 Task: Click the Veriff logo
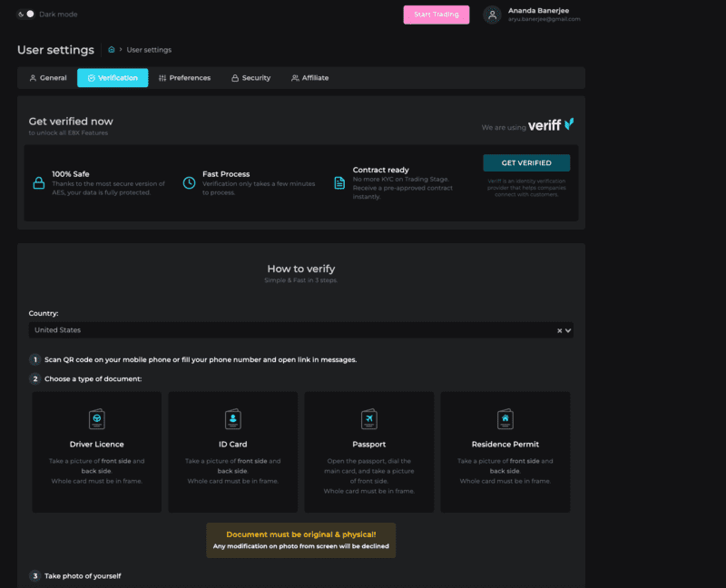tap(551, 125)
